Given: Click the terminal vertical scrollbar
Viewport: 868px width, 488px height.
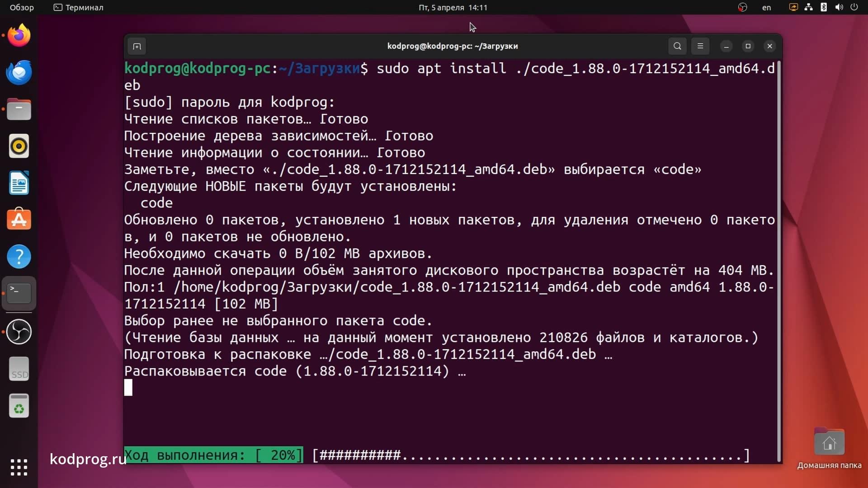Looking at the screenshot, I should coord(779,262).
